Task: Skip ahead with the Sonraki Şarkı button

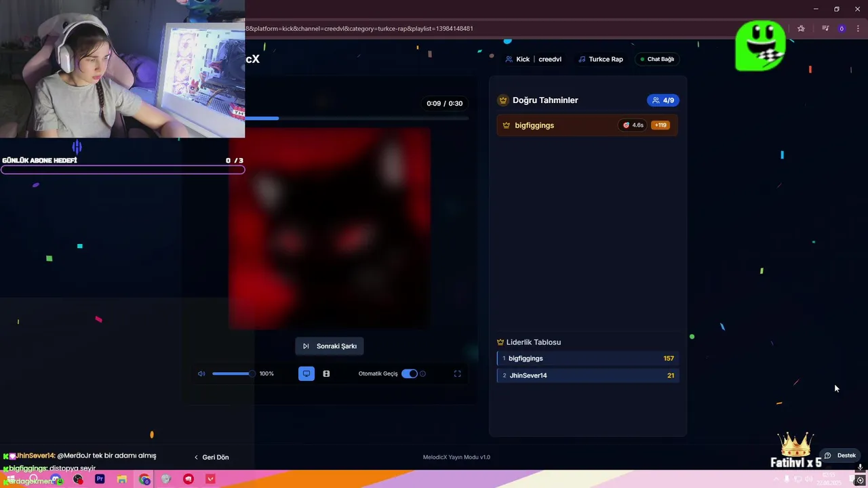Action: tap(330, 346)
